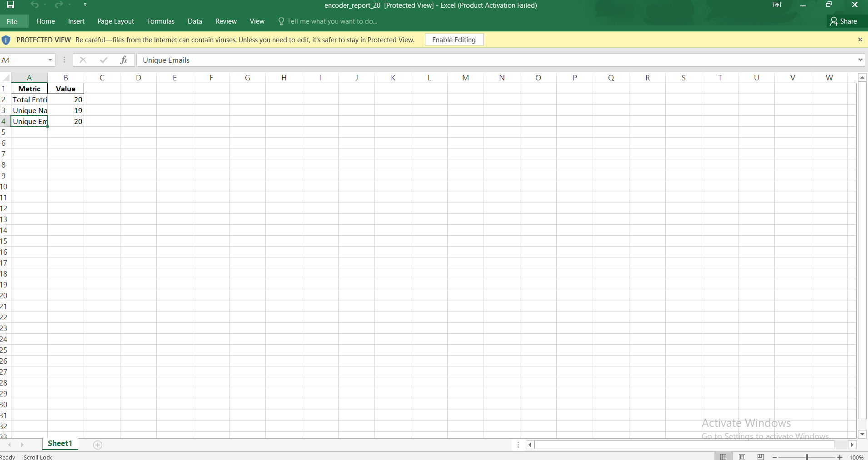Select the Unique Na cell
868x460 pixels.
coord(29,110)
